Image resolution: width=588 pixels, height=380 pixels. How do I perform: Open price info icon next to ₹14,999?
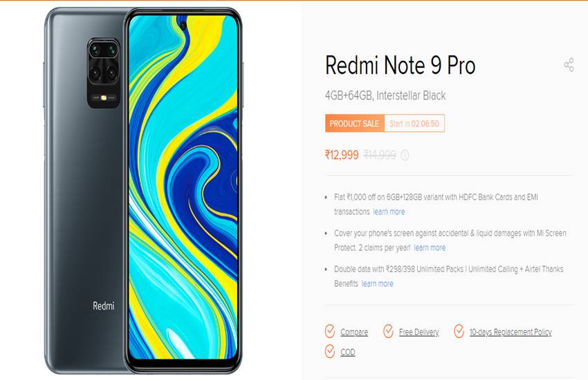[x=405, y=155]
